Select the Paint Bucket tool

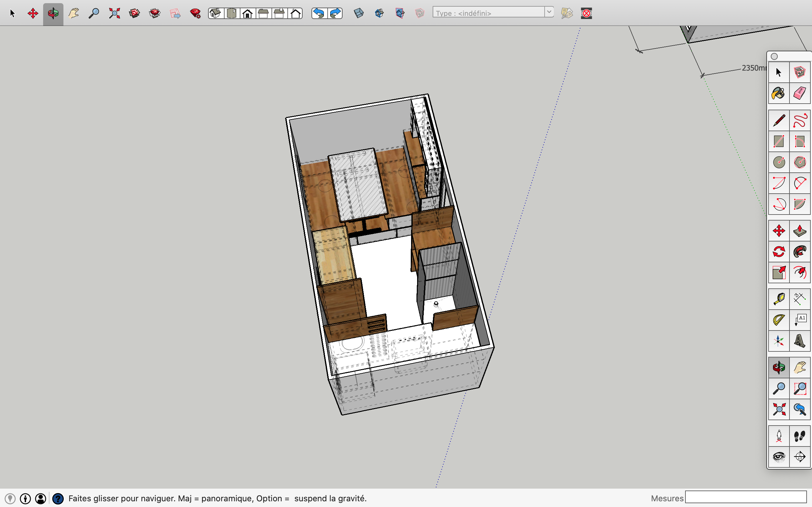point(778,92)
